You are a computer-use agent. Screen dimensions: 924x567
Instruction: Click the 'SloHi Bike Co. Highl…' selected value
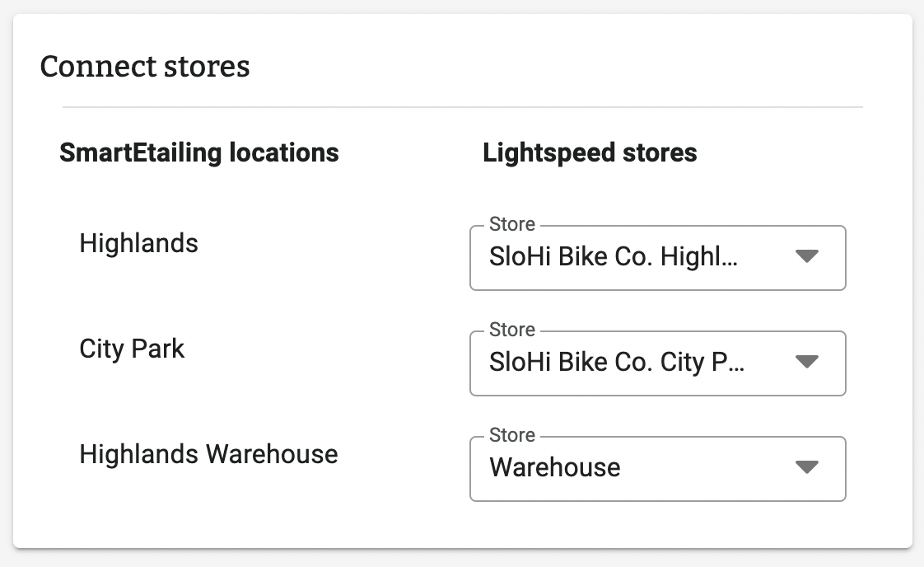point(613,257)
